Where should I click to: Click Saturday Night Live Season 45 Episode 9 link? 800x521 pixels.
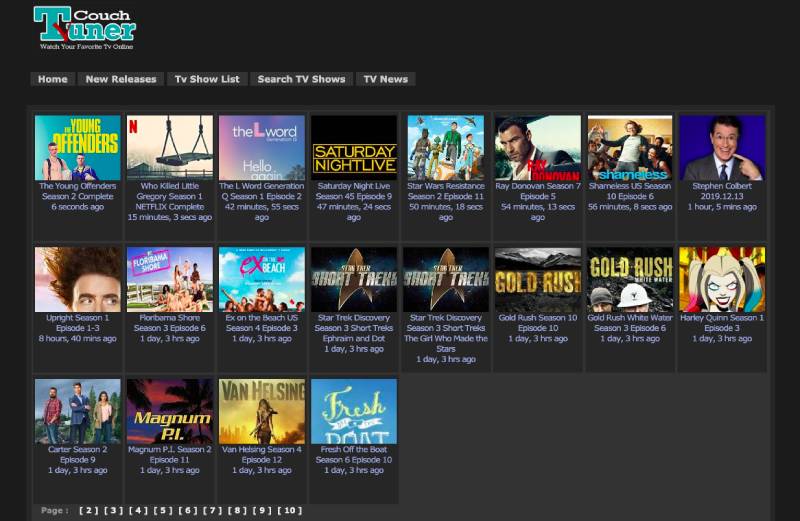coord(354,191)
